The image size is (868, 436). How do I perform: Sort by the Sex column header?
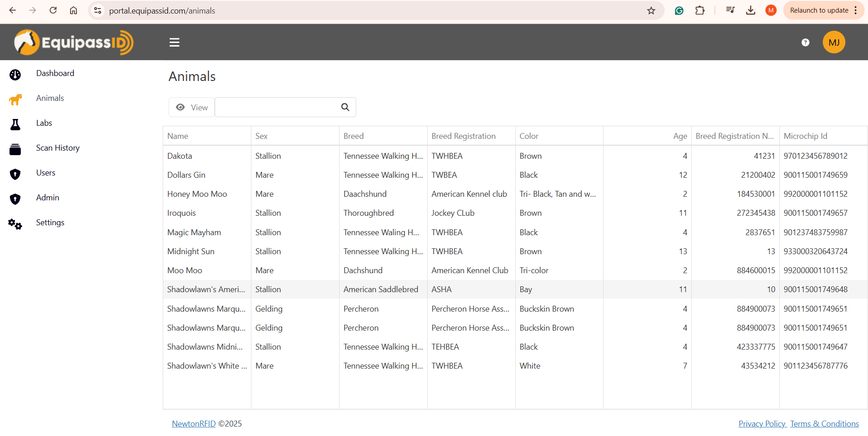(x=295, y=136)
